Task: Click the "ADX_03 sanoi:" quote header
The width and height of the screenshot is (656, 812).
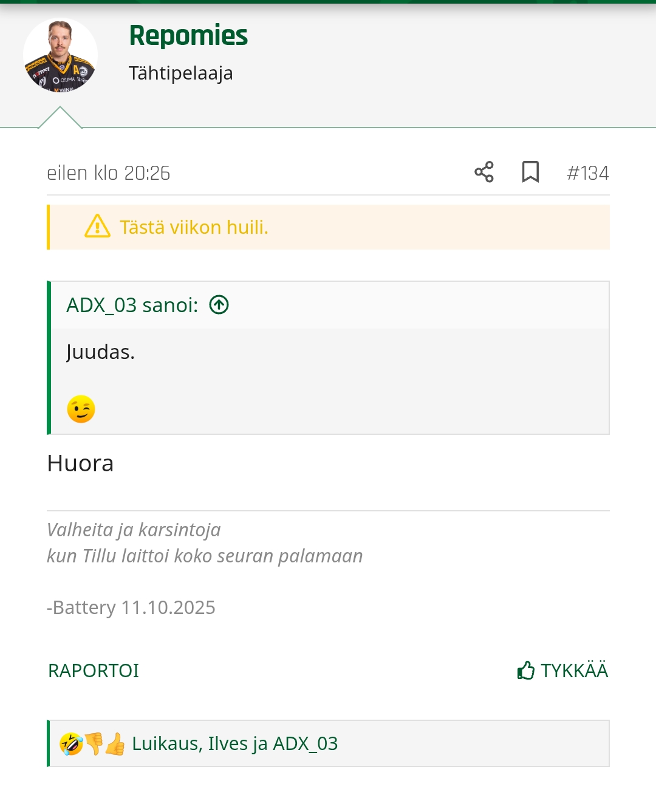Action: pos(132,305)
